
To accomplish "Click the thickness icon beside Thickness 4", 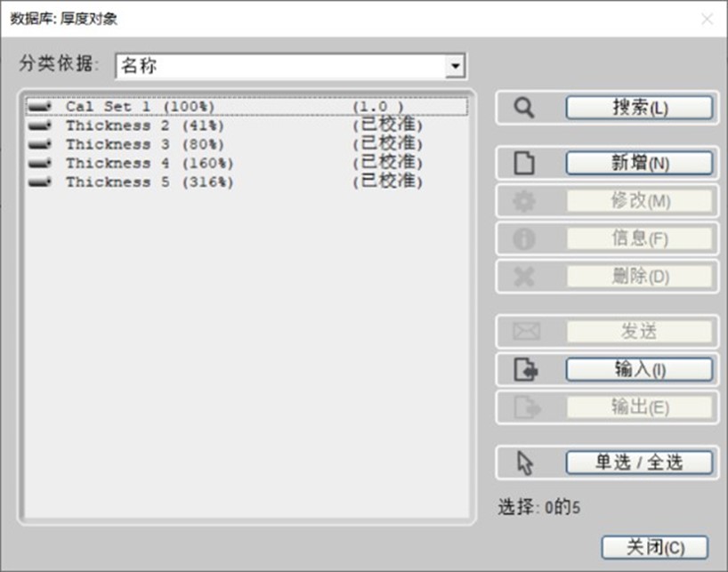I will (x=40, y=163).
